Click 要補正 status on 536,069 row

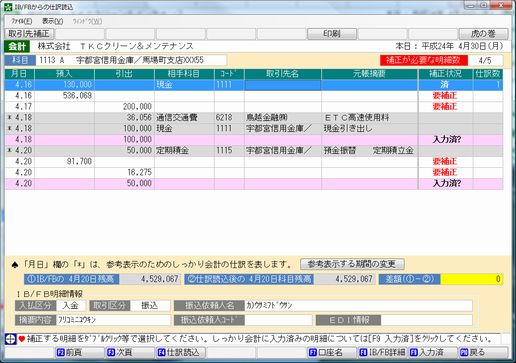445,96
